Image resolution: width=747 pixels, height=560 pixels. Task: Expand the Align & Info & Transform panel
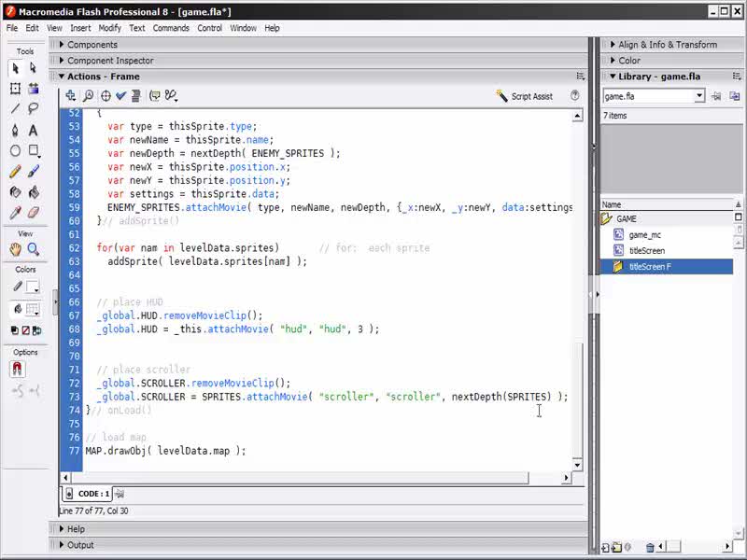point(667,45)
